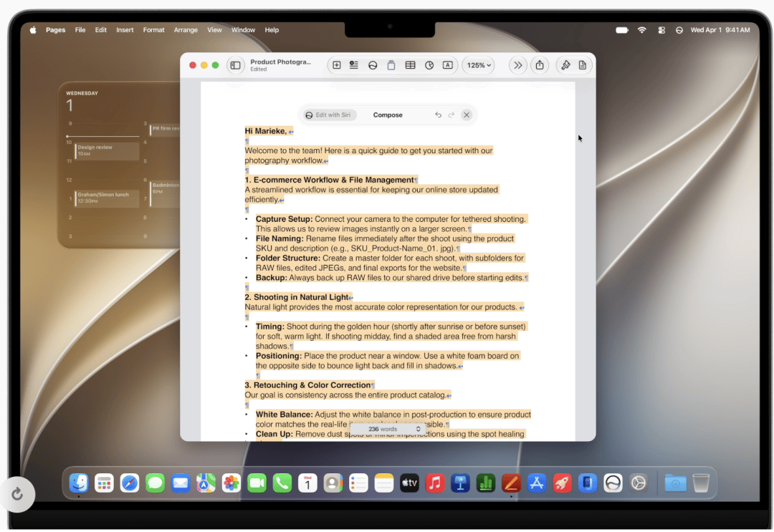Open Music from the Dock
Screen dimensions: 774x532
click(x=435, y=483)
